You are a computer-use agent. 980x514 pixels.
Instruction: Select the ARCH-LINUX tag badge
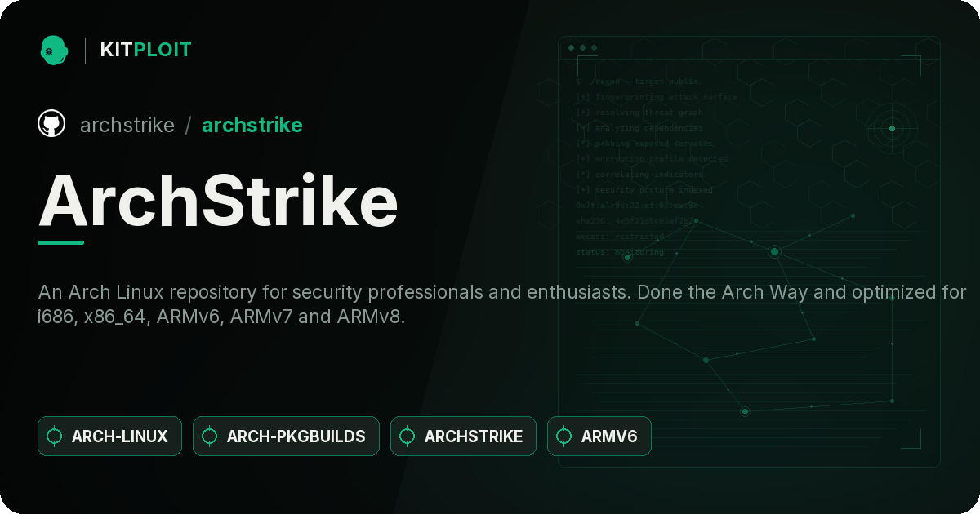pos(109,436)
